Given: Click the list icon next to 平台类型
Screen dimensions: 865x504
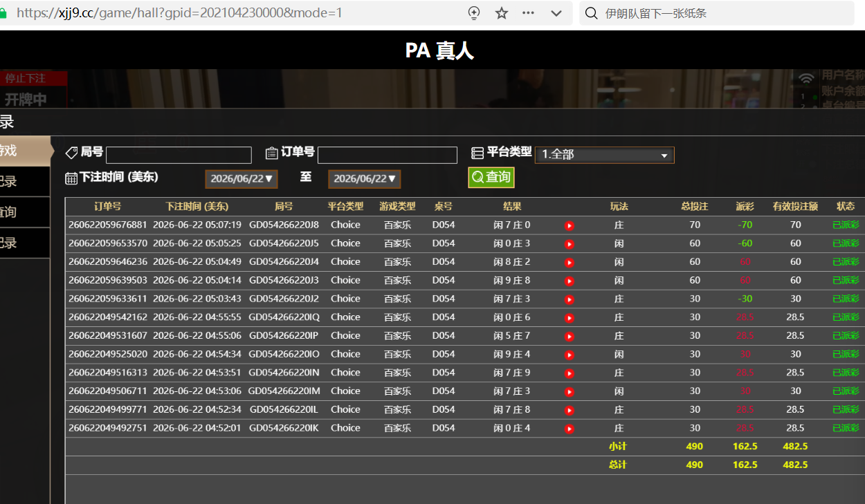Looking at the screenshot, I should coord(477,153).
